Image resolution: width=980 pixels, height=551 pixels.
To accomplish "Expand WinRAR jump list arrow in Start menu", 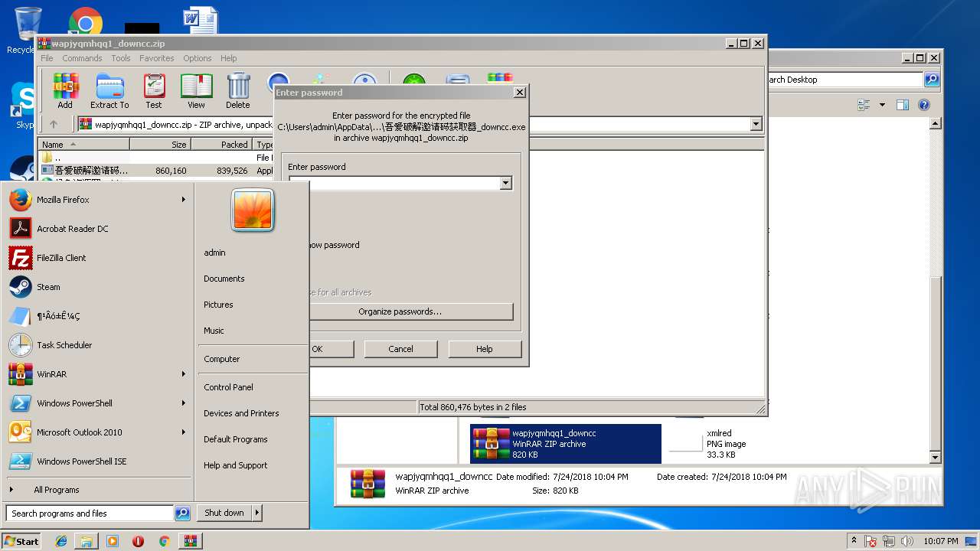I will click(x=184, y=374).
